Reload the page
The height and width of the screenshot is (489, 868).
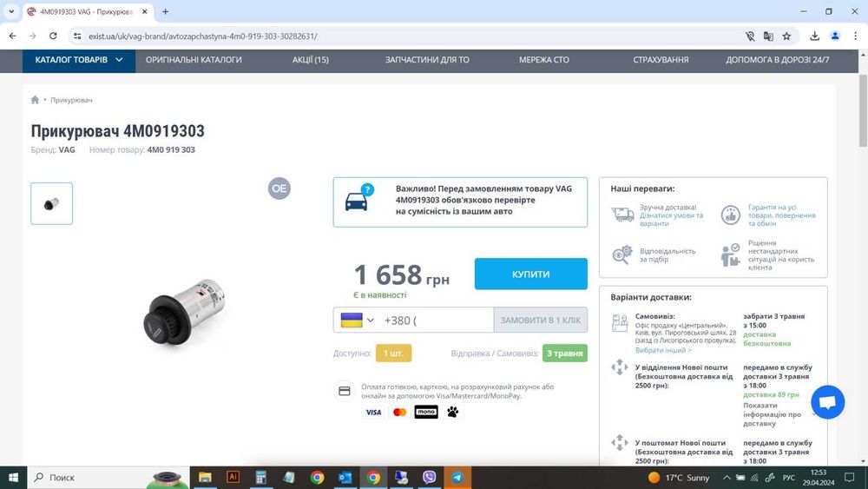[53, 36]
